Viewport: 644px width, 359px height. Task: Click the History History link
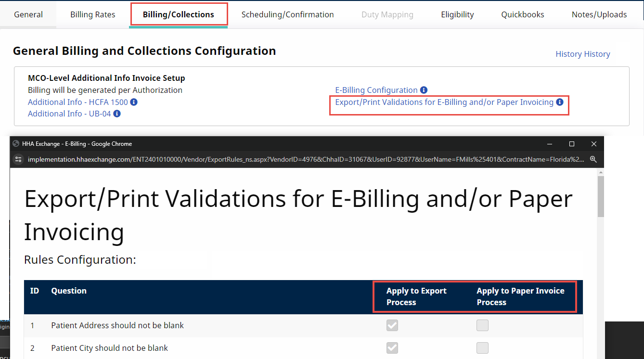click(583, 54)
